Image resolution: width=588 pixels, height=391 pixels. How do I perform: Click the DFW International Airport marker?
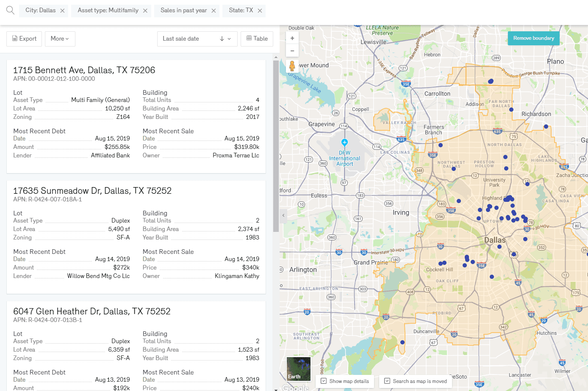tap(344, 142)
